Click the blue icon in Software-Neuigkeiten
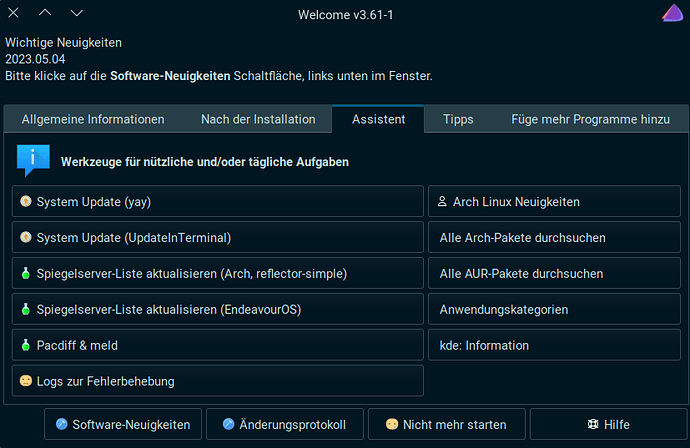The width and height of the screenshot is (690, 448). (62, 424)
